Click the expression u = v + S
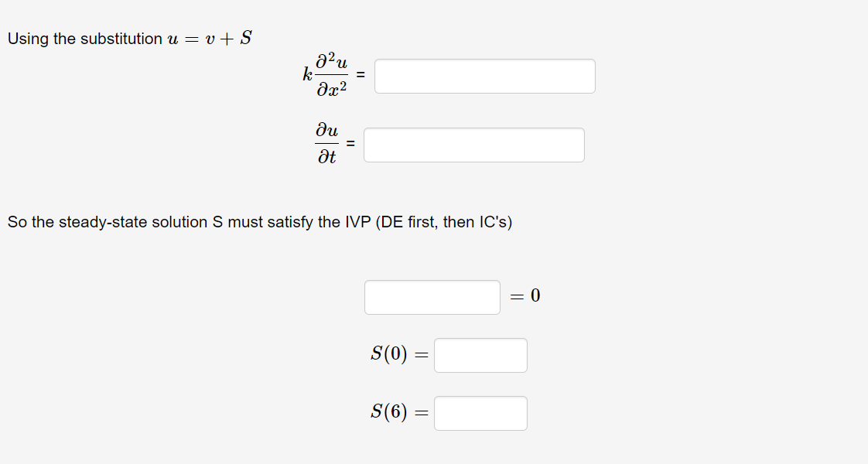Screen dimensions: 868x464 pyautogui.click(x=210, y=37)
